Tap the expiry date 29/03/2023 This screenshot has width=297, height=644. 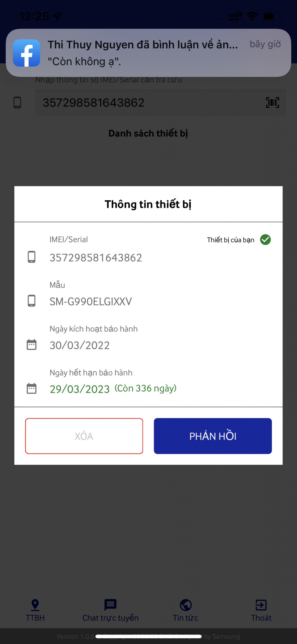coord(80,389)
